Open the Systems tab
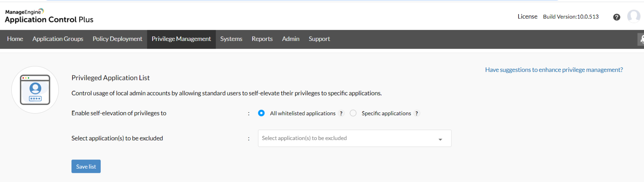 (x=231, y=39)
